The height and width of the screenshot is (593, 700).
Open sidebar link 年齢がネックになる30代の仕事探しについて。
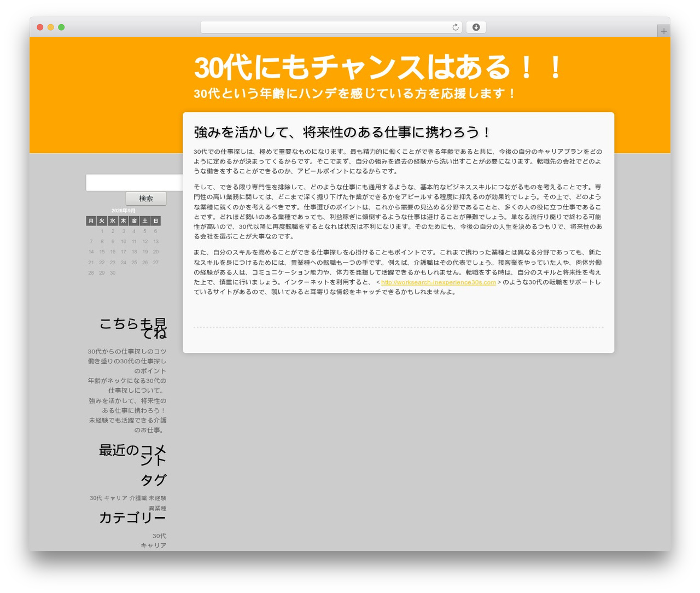pos(127,386)
